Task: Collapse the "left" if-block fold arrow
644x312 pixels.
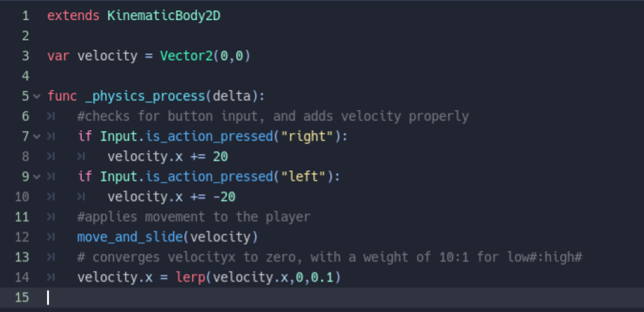Action: (36, 176)
